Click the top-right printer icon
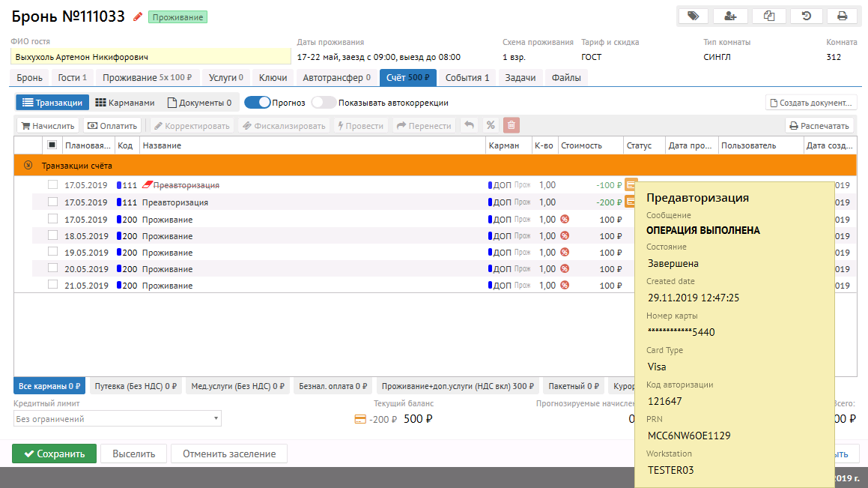 click(x=842, y=16)
